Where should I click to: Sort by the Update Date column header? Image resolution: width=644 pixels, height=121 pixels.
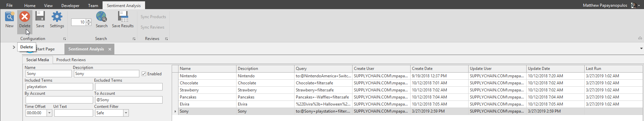coord(555,69)
